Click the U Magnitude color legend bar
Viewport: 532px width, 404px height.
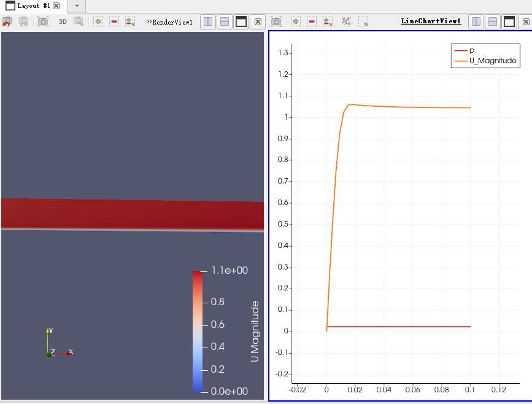[197, 331]
